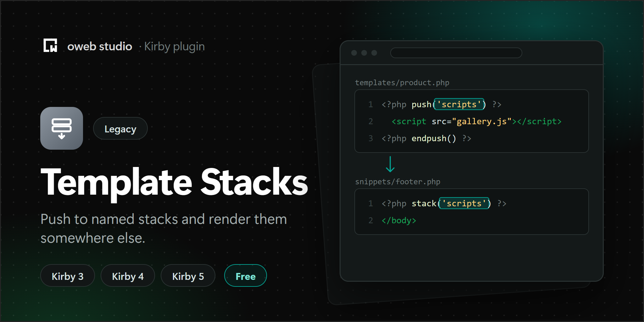
Task: Click the "oweb studio" brand text
Action: pyautogui.click(x=100, y=47)
